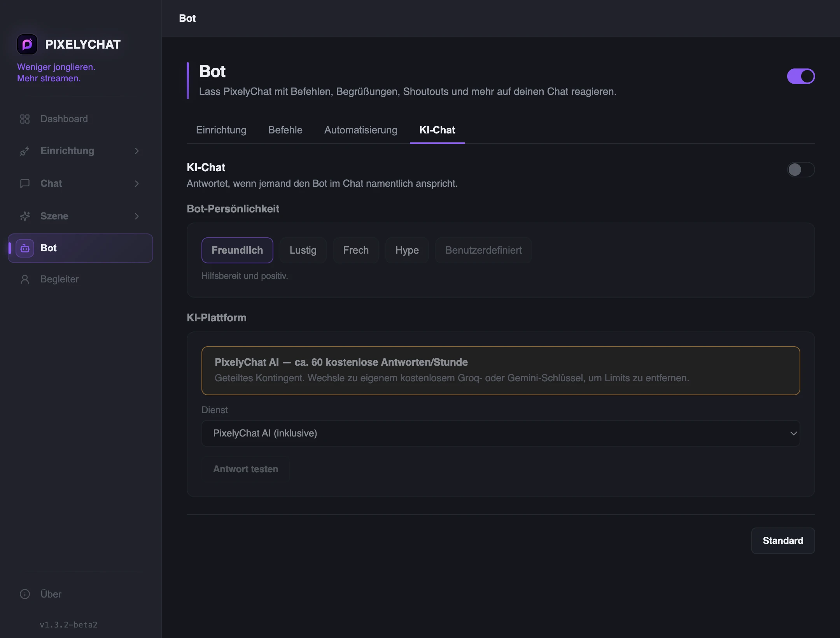Screen dimensions: 840x638
Task: Click the Chat speech bubble icon
Action: click(25, 184)
